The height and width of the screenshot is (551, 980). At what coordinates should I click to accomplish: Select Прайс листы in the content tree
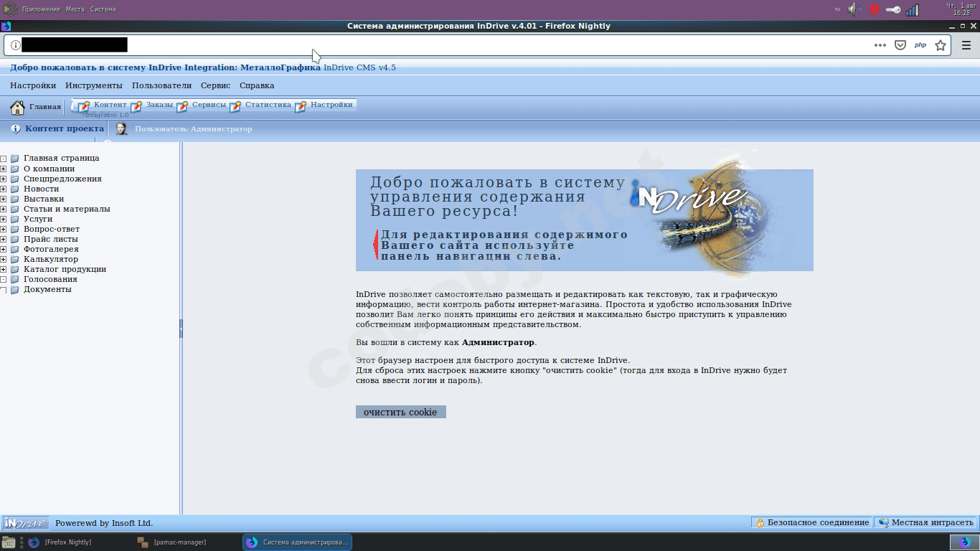pos(50,239)
